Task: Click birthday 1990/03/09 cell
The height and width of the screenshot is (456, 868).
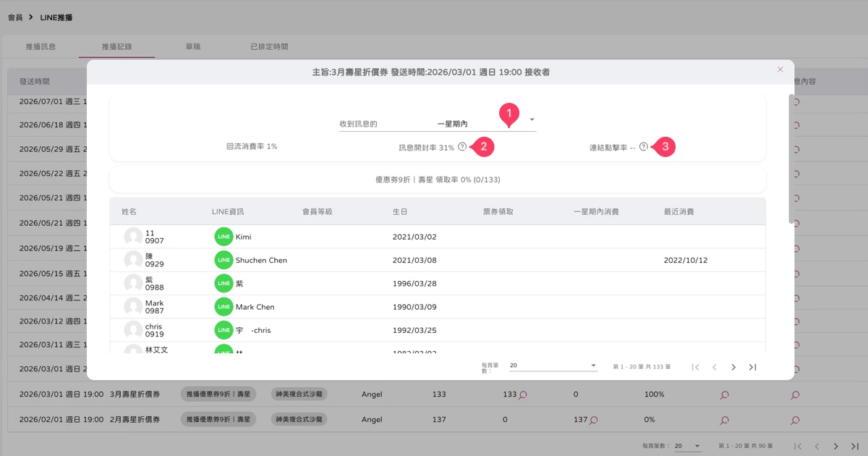Action: tap(414, 306)
